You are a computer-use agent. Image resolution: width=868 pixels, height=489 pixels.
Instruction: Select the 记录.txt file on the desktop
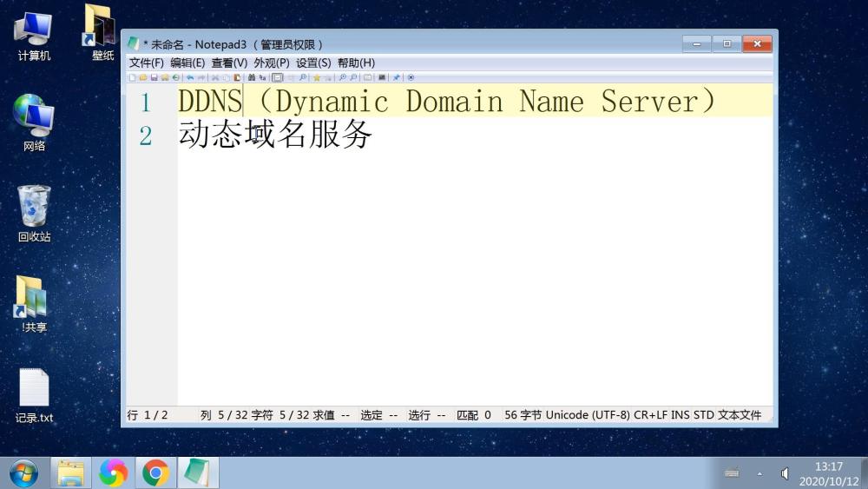34,395
